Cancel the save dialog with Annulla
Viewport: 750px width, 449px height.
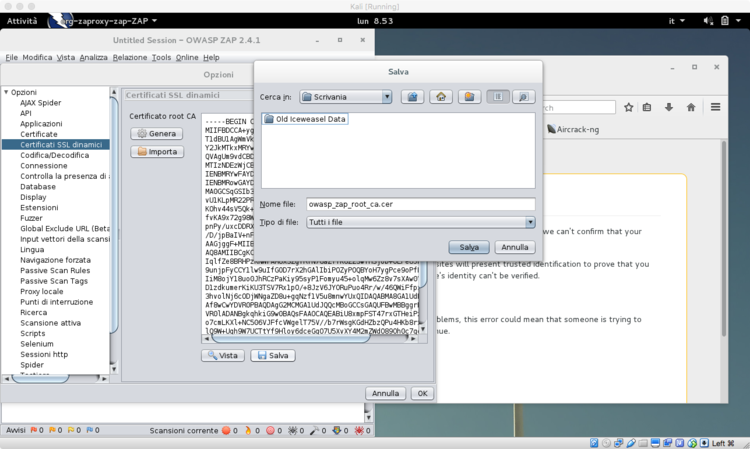515,246
